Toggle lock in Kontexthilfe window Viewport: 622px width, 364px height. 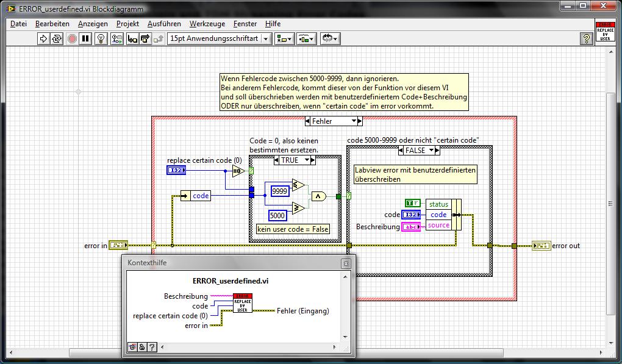tap(141, 347)
